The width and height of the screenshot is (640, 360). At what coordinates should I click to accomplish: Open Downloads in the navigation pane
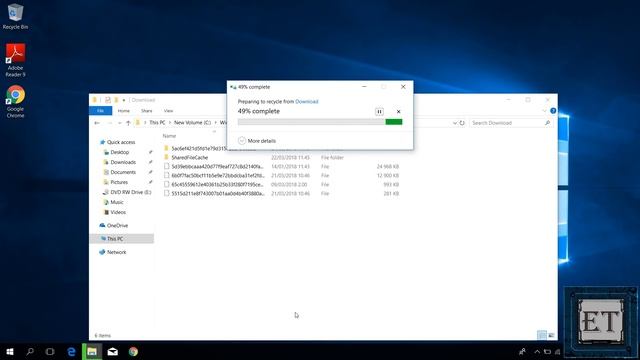(123, 162)
